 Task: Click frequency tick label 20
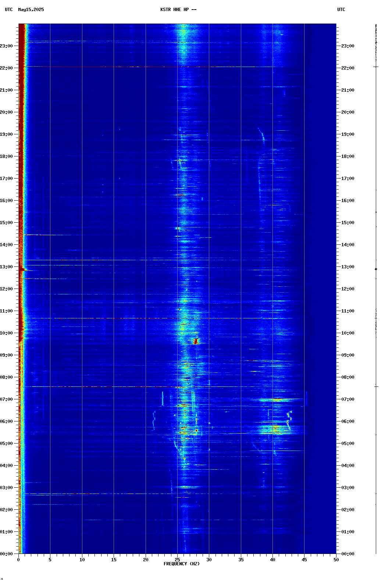click(x=146, y=560)
